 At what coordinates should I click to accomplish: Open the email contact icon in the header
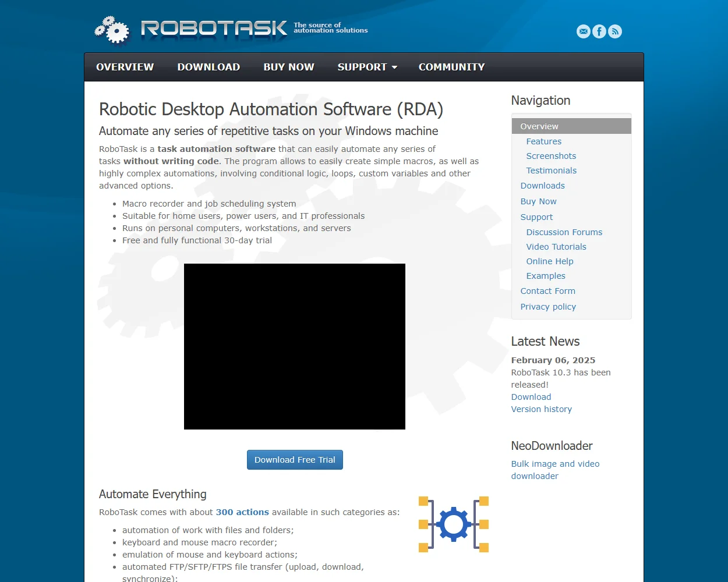(584, 31)
